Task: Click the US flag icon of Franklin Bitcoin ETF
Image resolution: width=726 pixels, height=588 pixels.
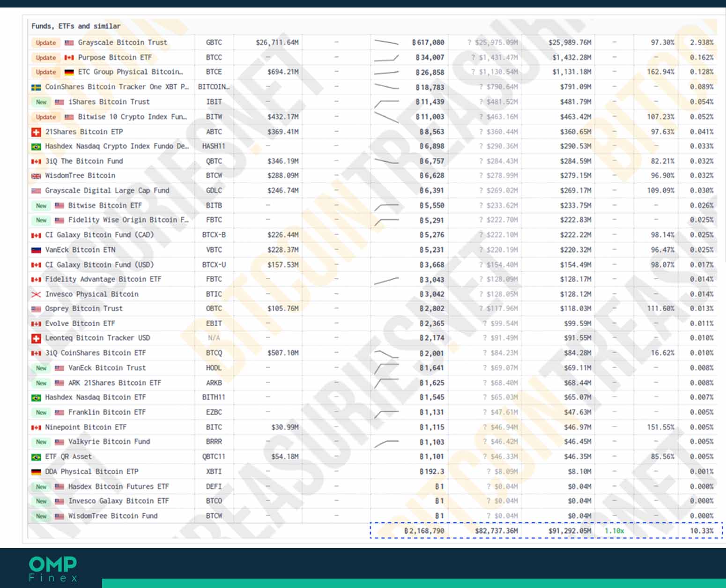Action: 59,413
